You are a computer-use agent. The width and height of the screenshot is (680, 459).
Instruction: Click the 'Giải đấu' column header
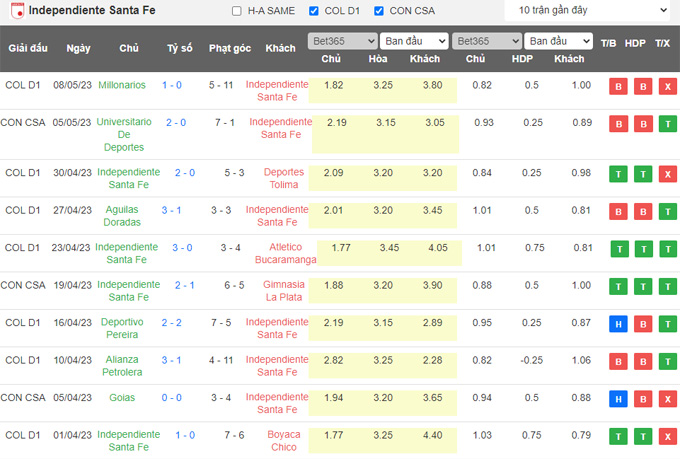29,48
